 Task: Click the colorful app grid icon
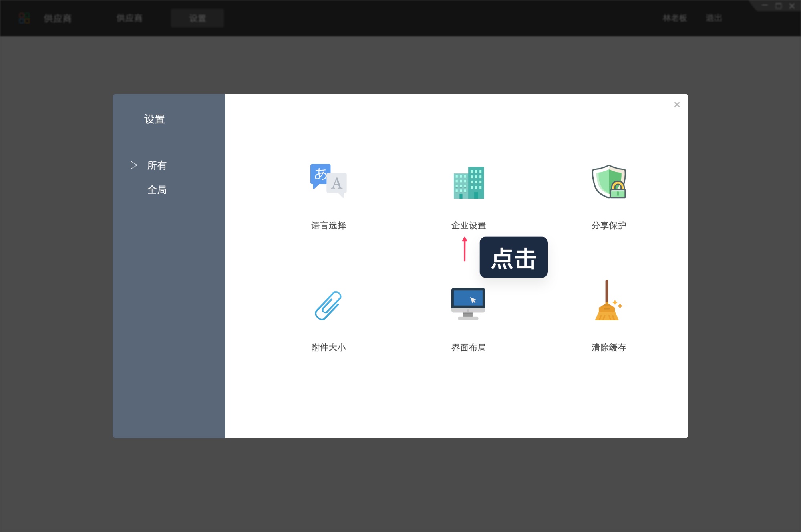pyautogui.click(x=24, y=18)
